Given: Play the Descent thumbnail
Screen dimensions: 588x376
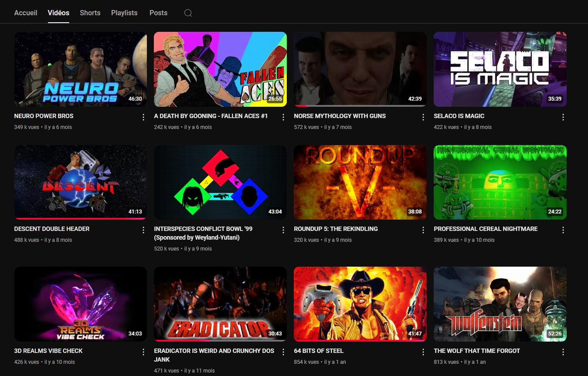Looking at the screenshot, I should pos(81,182).
